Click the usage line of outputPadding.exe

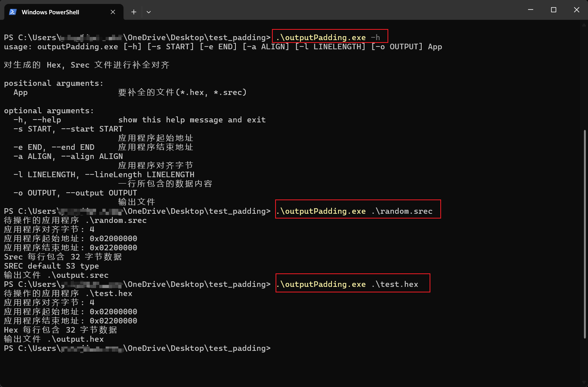point(222,46)
